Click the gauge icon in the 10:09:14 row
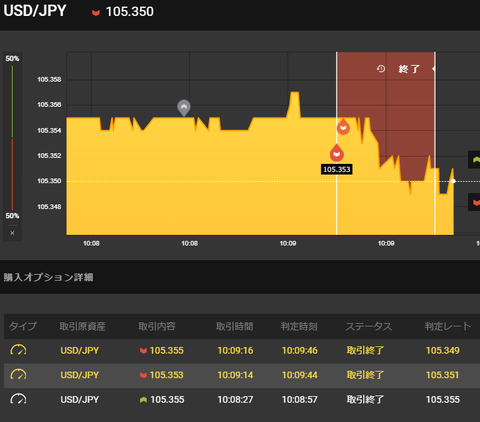Screen dimensions: 480x422 (18, 375)
